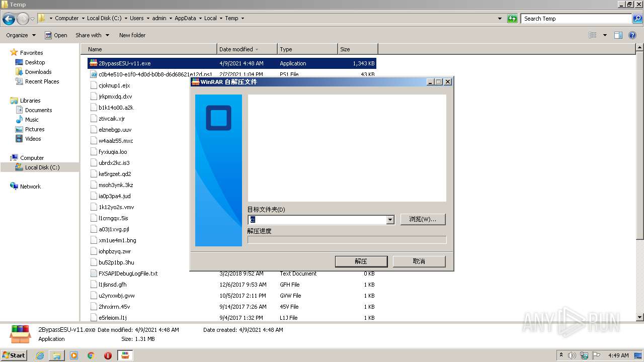The image size is (644, 362).
Task: Open the Organize menu
Action: click(x=21, y=35)
